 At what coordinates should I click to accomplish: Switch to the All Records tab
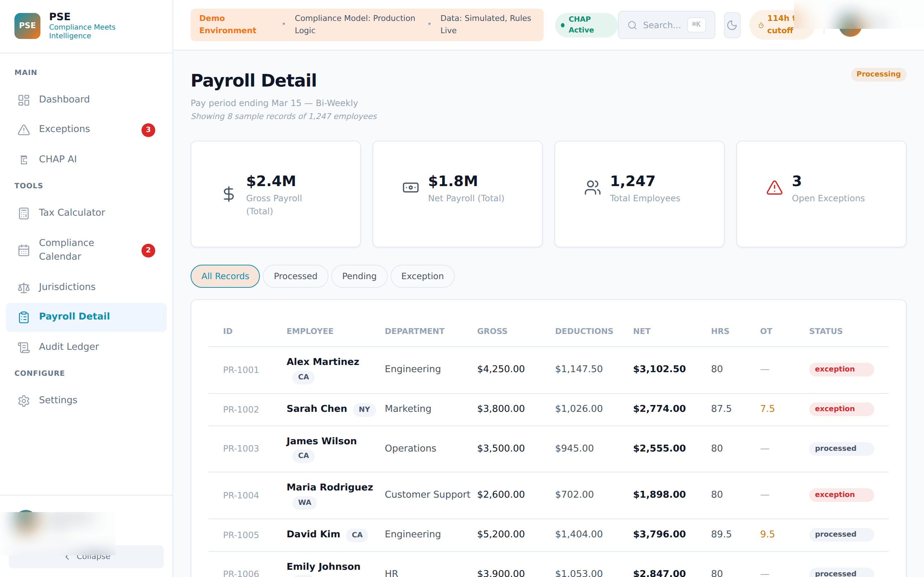[225, 276]
